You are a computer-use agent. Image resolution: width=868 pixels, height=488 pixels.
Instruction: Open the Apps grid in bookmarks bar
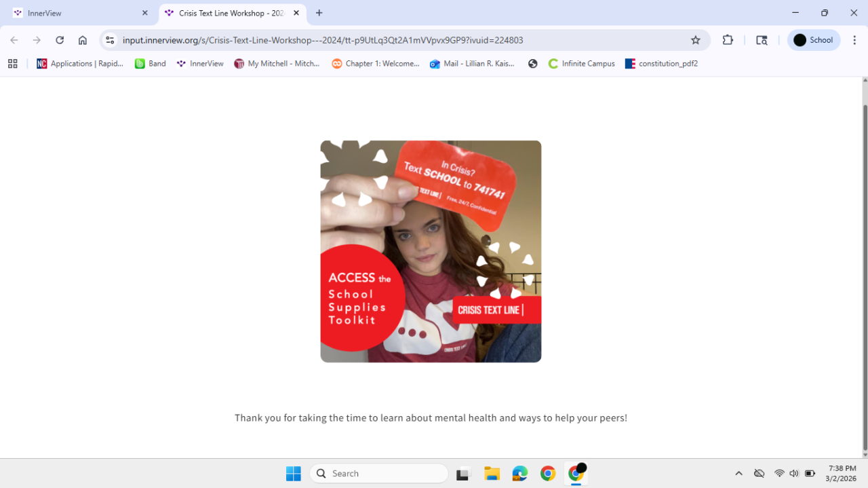click(x=12, y=64)
